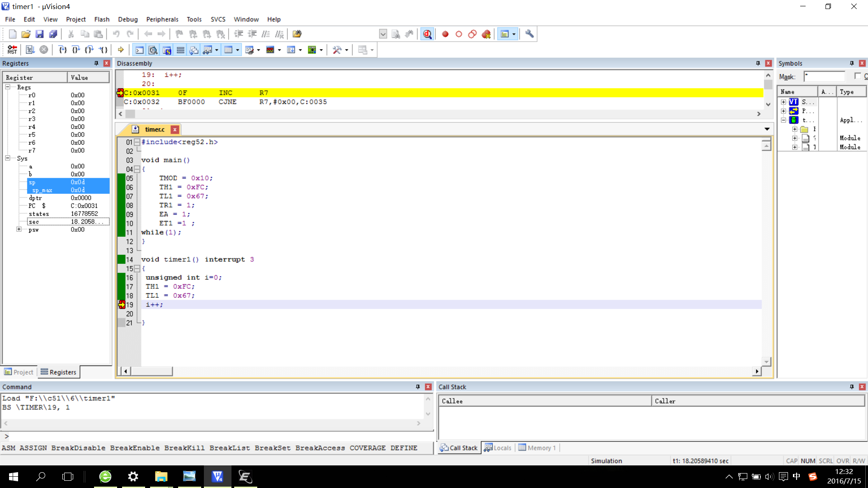Reset the CPU with the RST icon
Viewport: 868px width, 488px height.
point(12,50)
